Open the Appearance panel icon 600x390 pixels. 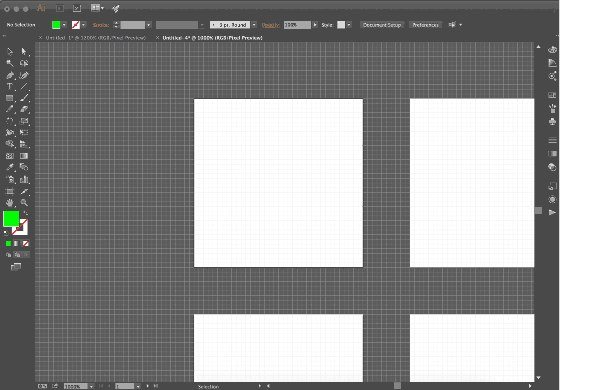552,199
